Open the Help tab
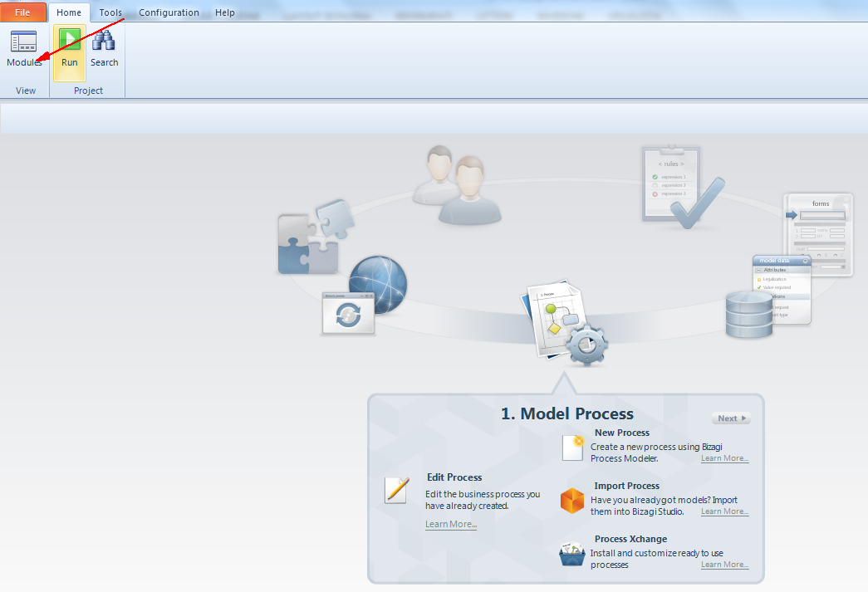Viewport: 868px width, 592px height. pos(225,12)
